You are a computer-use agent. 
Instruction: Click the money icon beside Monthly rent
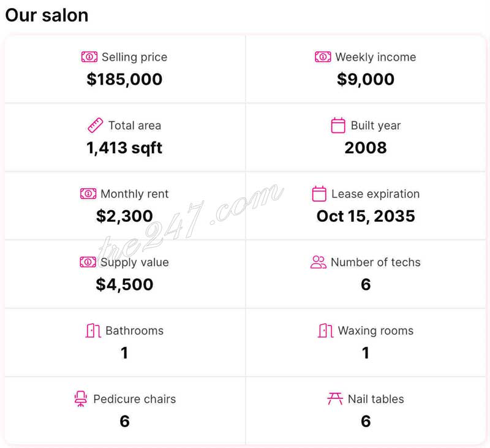[88, 194]
